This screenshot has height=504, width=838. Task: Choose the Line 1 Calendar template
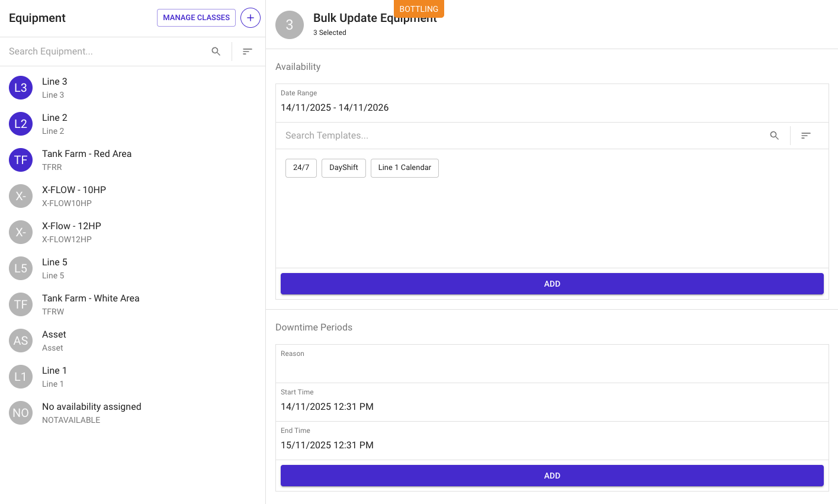click(x=404, y=168)
